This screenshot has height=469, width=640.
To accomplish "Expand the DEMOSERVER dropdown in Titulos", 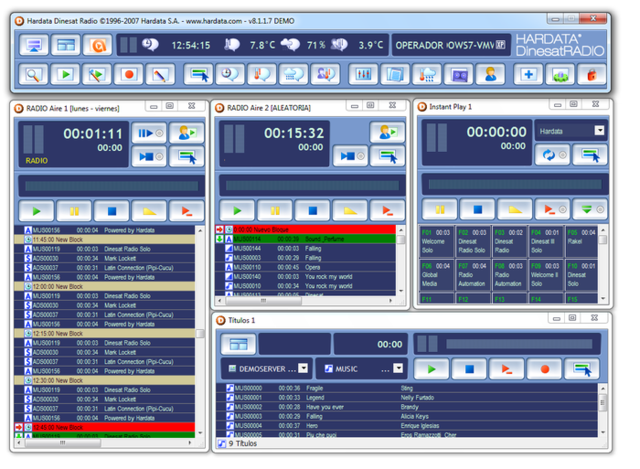I will click(303, 369).
